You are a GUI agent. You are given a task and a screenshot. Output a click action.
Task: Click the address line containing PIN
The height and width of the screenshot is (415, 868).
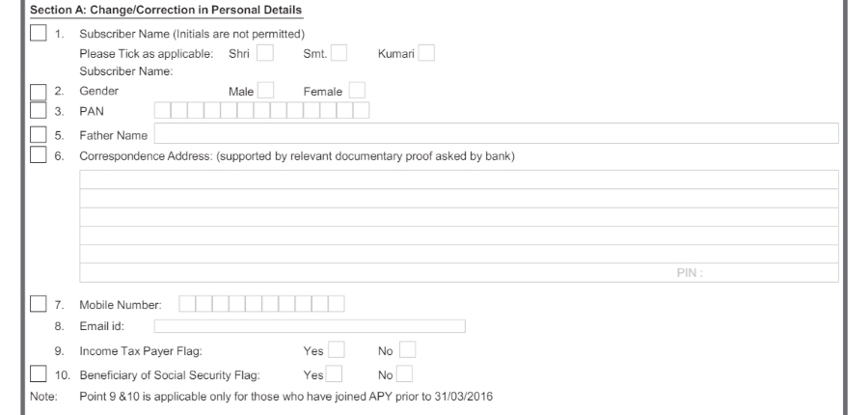459,272
